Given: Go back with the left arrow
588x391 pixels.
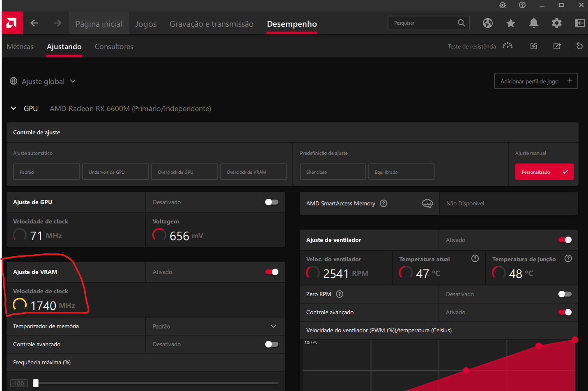Looking at the screenshot, I should coord(34,23).
